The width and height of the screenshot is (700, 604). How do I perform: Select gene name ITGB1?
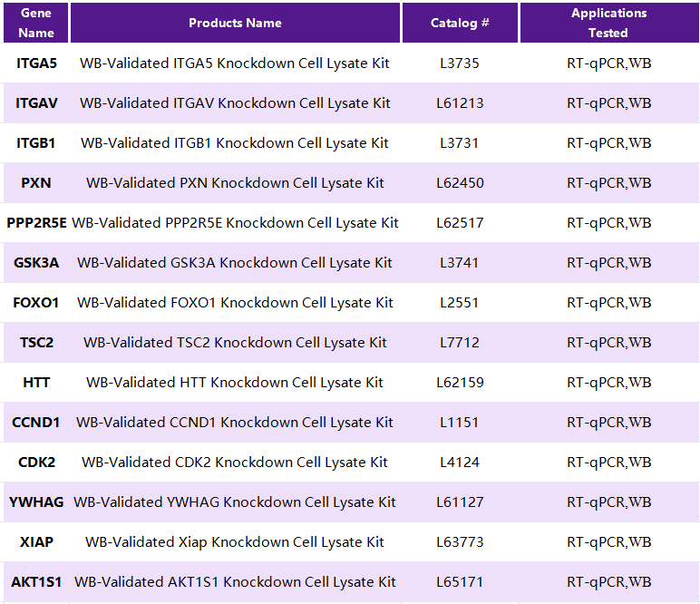35,143
